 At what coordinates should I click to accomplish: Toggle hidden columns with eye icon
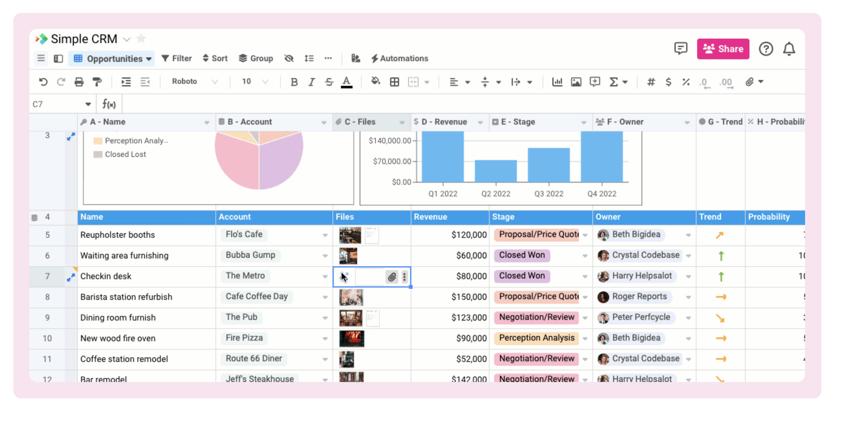point(289,58)
